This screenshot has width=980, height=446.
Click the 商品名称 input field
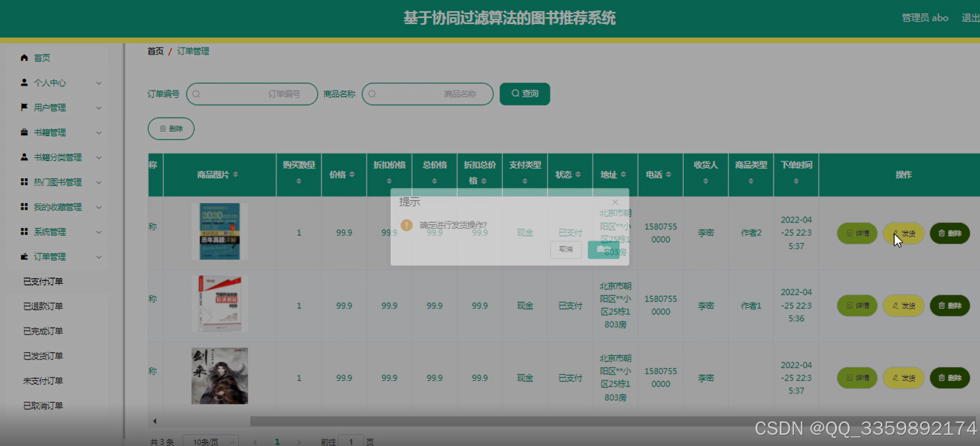[x=428, y=94]
